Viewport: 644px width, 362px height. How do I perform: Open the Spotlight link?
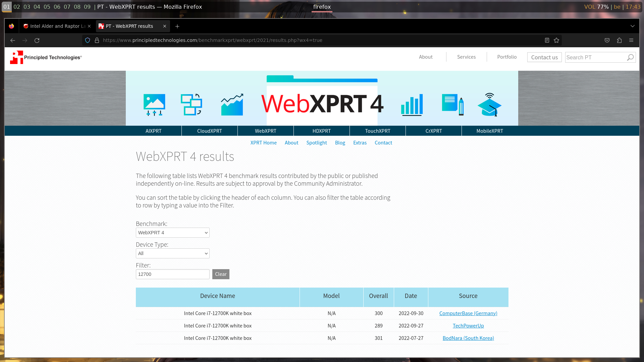click(x=317, y=142)
